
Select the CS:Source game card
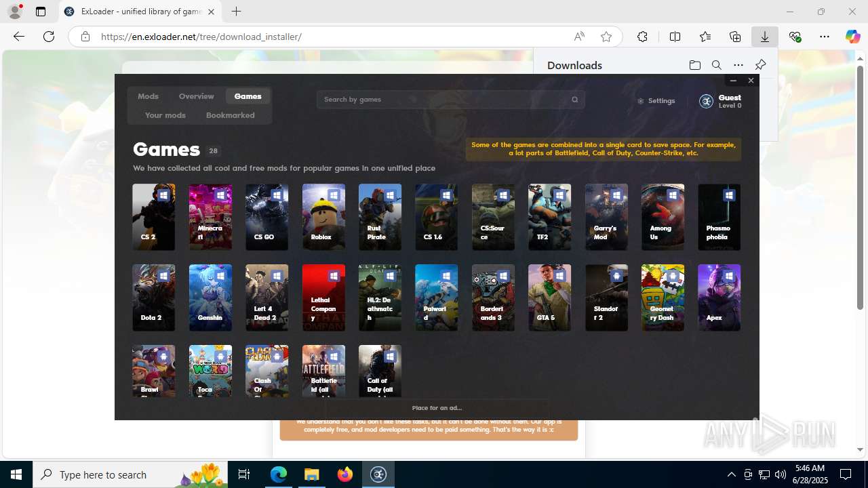(493, 217)
